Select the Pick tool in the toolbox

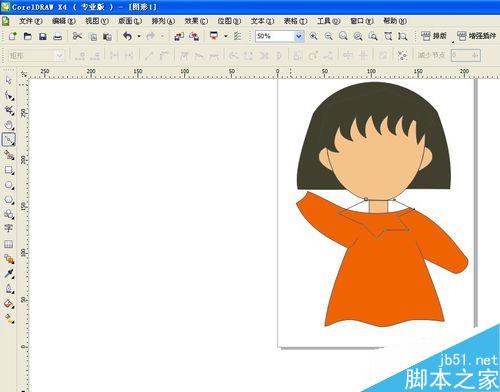9,80
